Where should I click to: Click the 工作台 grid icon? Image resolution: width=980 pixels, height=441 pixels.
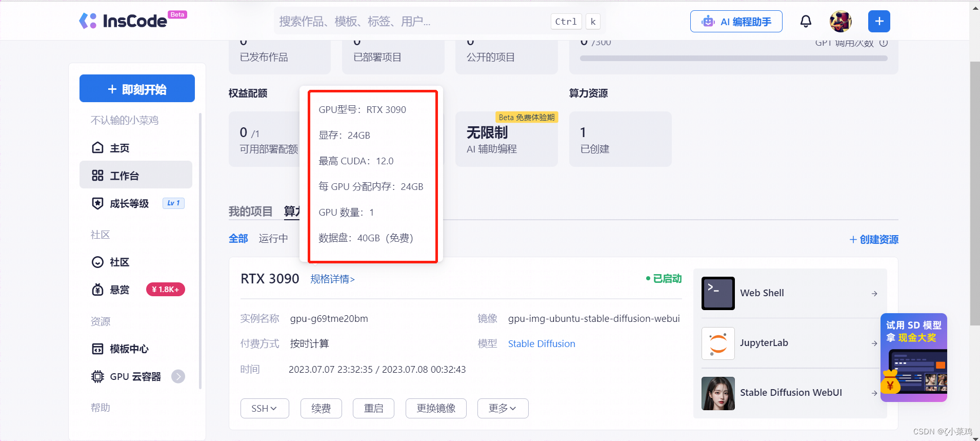(97, 176)
